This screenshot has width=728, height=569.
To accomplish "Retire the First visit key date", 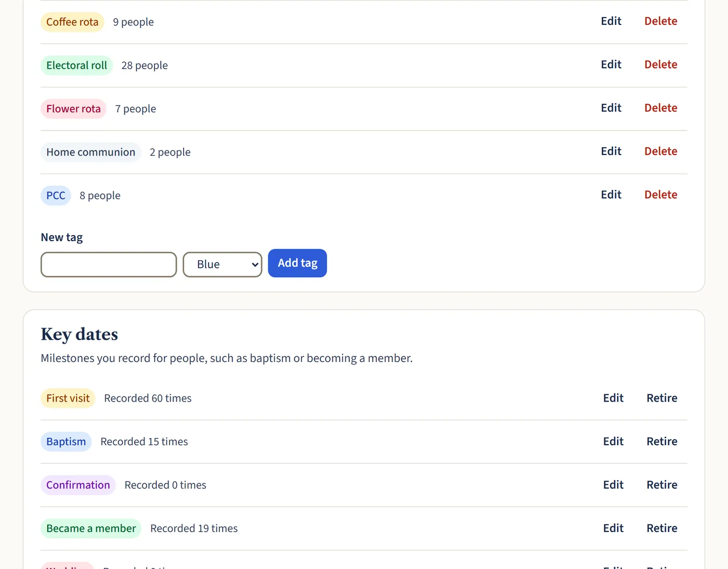I will pos(662,398).
